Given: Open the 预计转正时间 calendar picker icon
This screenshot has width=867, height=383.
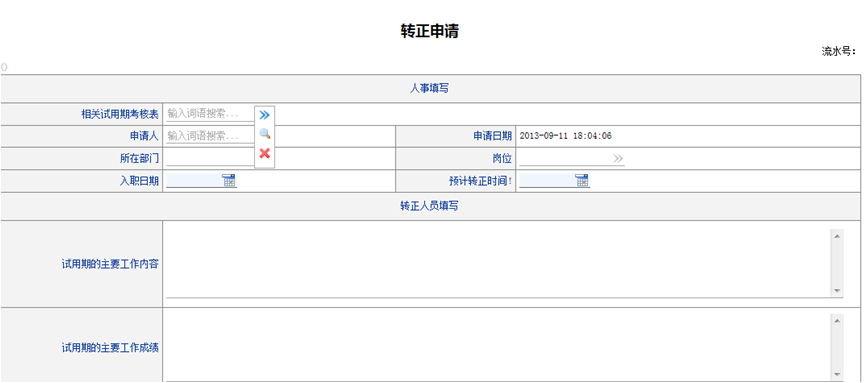Looking at the screenshot, I should coord(582,180).
